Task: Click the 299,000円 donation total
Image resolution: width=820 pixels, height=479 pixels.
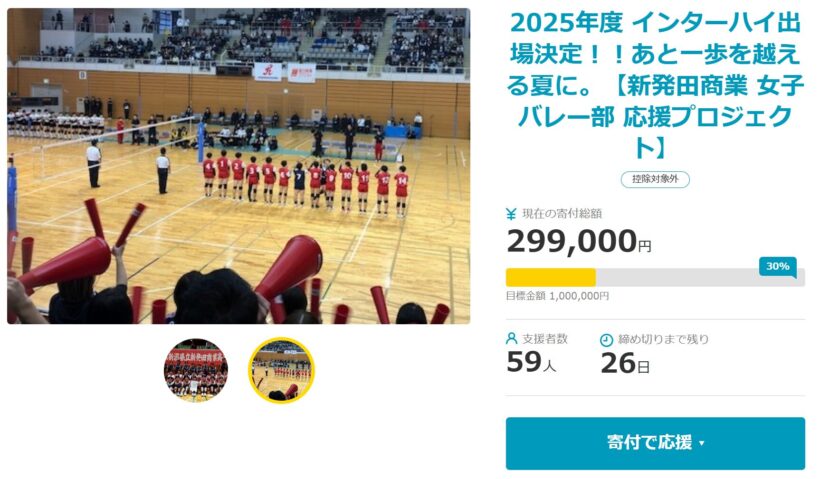Action: (579, 242)
